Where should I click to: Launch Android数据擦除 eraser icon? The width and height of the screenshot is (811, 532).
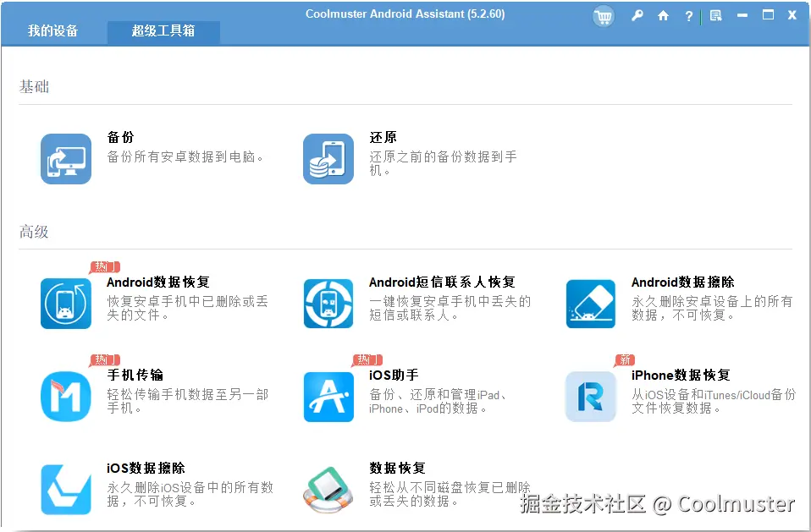(x=591, y=304)
